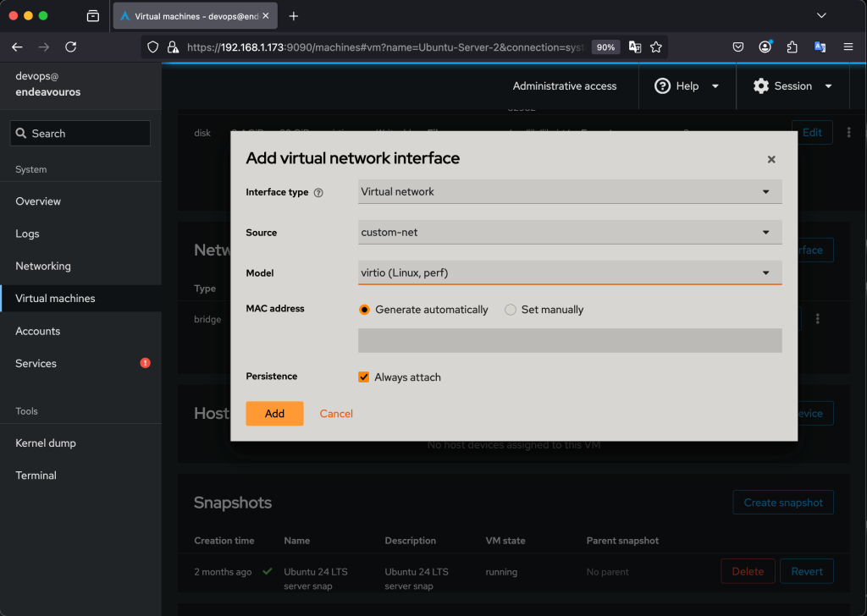Open the Firefox extensions puzzle icon
867x616 pixels.
(792, 47)
